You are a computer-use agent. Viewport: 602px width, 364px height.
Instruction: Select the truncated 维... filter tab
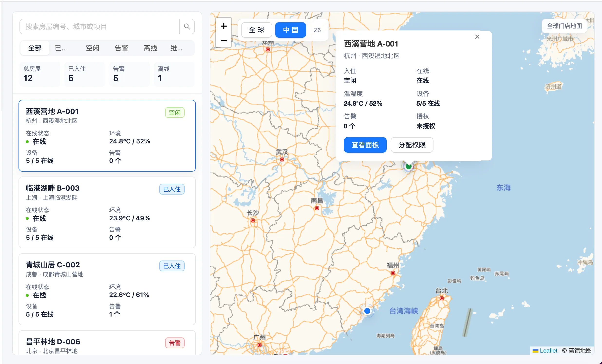[x=176, y=48]
